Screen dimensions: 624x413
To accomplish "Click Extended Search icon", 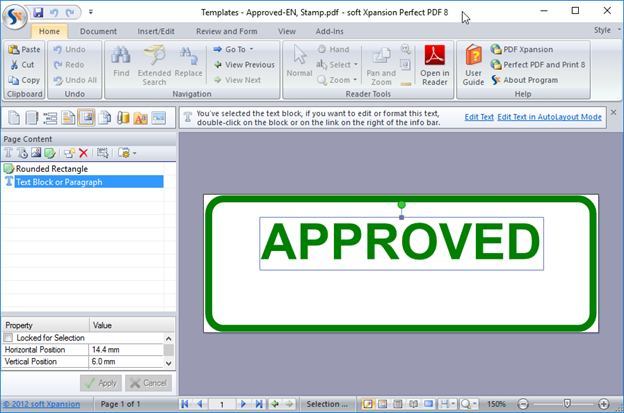I will (x=154, y=64).
